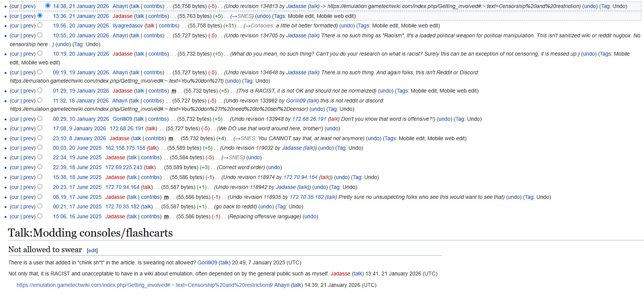Click the "Tag" link on the 00:21, 17 June 2025 row
The height and width of the screenshot is (296, 644).
pos(281,206)
